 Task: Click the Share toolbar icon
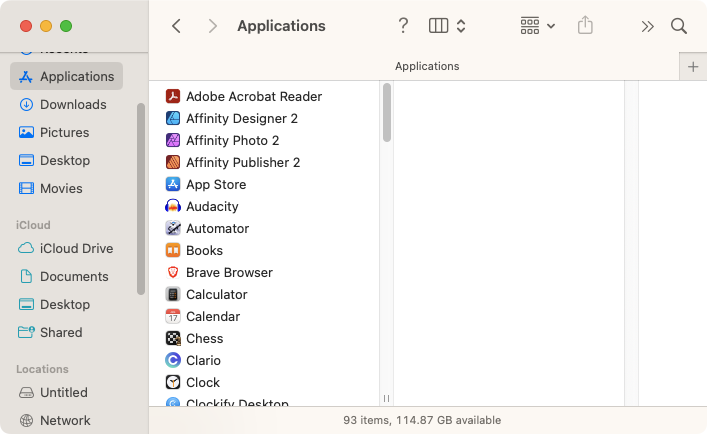tap(585, 25)
